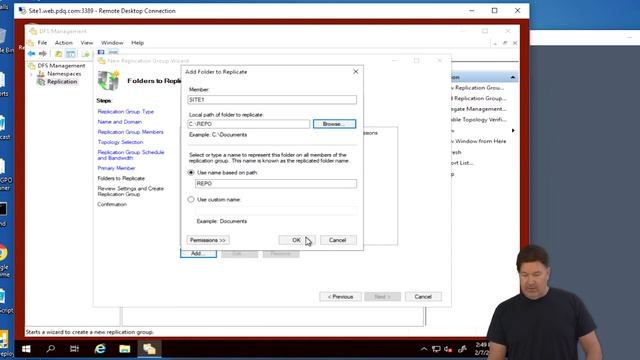Select Namespaces in the tree
The height and width of the screenshot is (360, 640).
[64, 73]
